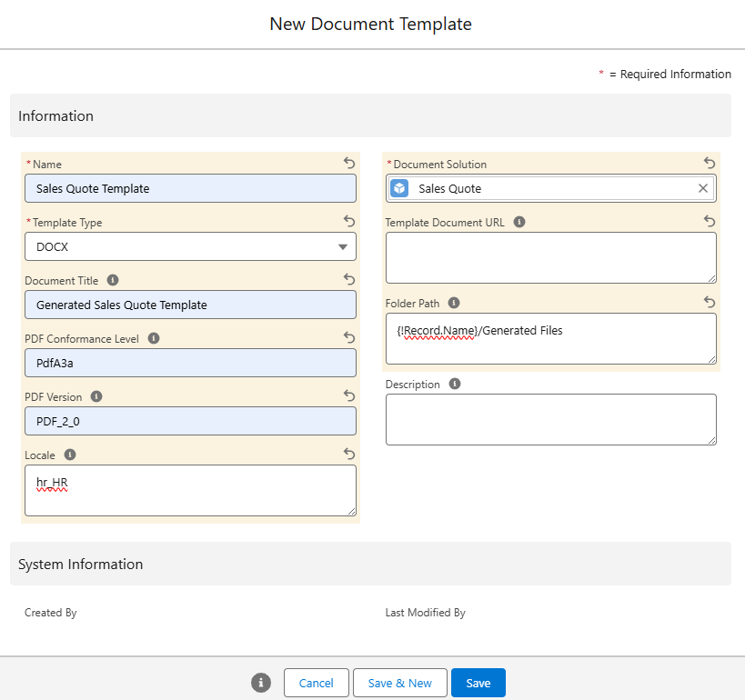
Task: Click the Description text area resize handle
Action: click(711, 440)
